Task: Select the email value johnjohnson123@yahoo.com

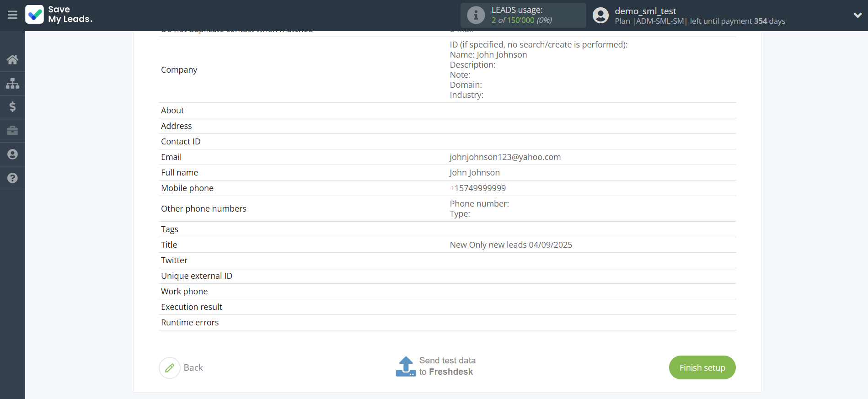Action: pyautogui.click(x=505, y=157)
